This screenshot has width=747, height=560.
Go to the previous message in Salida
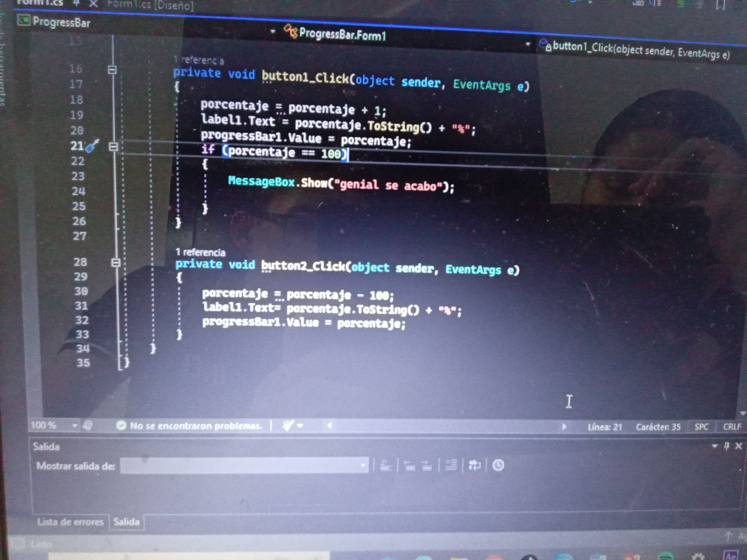pos(410,466)
